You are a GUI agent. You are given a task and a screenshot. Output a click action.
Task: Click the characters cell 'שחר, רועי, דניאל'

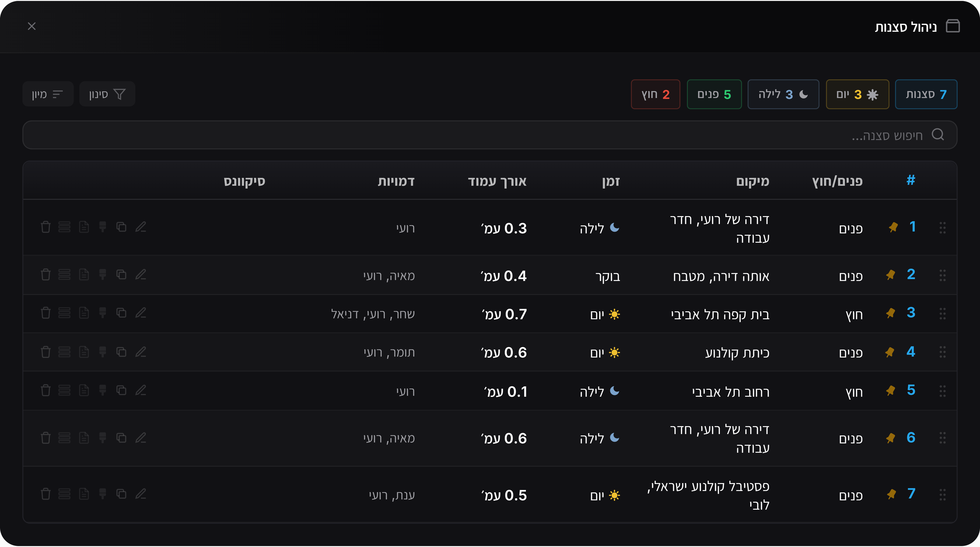[x=373, y=314]
